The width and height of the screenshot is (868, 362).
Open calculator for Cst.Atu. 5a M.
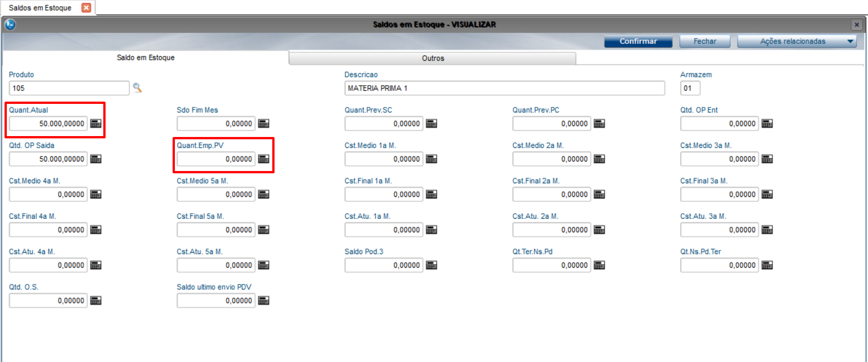click(x=264, y=265)
